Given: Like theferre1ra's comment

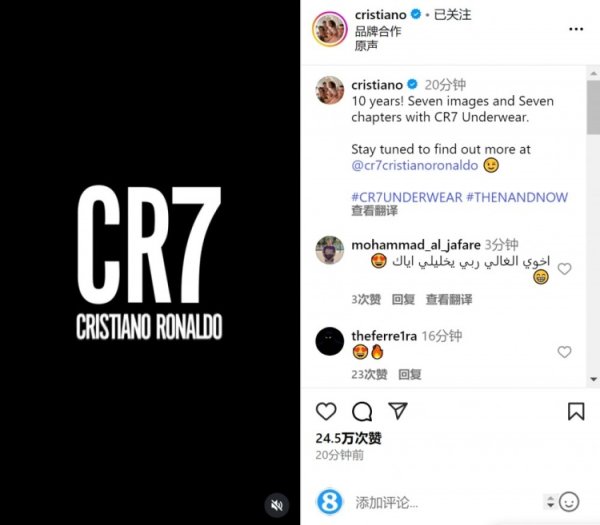Looking at the screenshot, I should pyautogui.click(x=564, y=352).
